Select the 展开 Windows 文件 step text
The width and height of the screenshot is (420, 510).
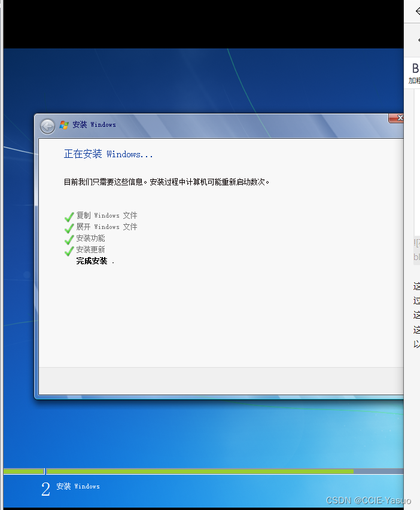click(106, 227)
